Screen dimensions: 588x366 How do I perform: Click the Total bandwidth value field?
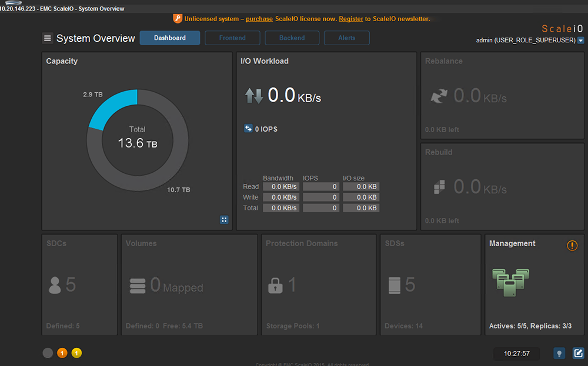(x=281, y=208)
